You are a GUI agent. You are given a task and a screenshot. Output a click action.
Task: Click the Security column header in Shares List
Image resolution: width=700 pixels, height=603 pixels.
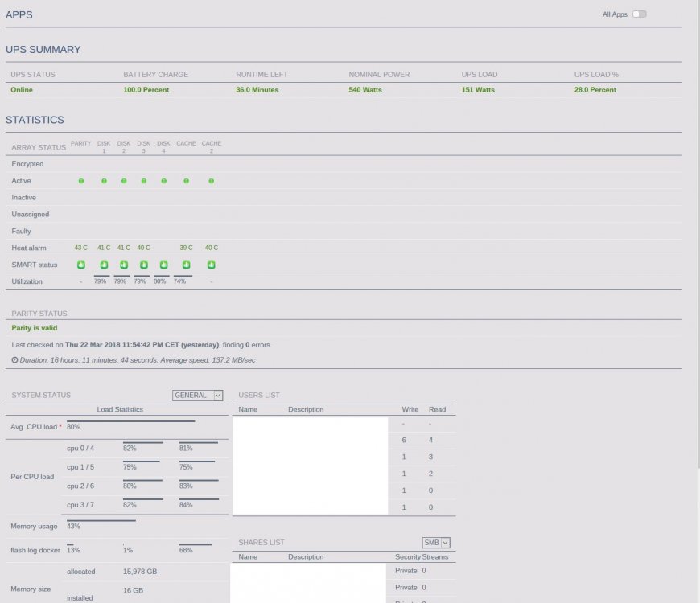(408, 556)
